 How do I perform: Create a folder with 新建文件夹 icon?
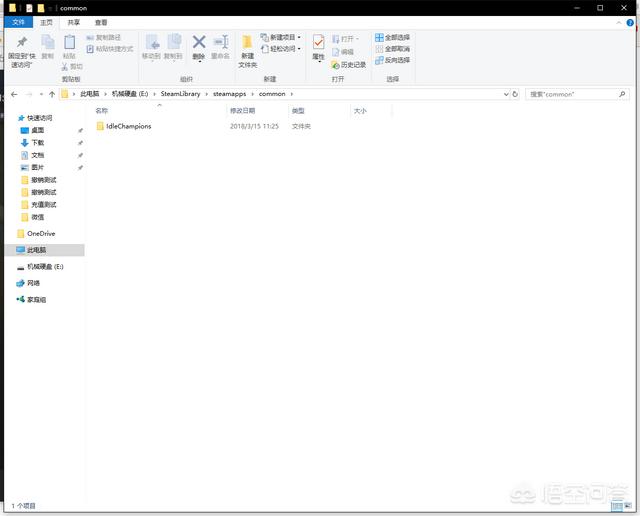click(247, 43)
